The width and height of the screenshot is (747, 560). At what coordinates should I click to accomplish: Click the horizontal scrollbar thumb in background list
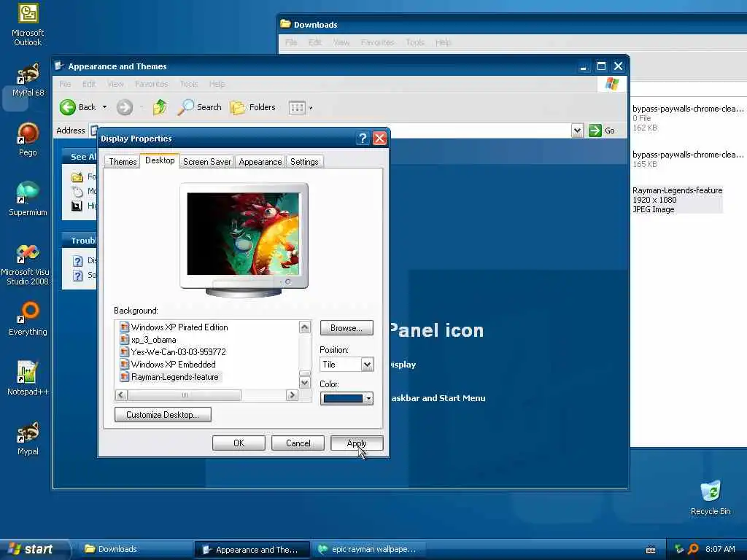pos(185,394)
